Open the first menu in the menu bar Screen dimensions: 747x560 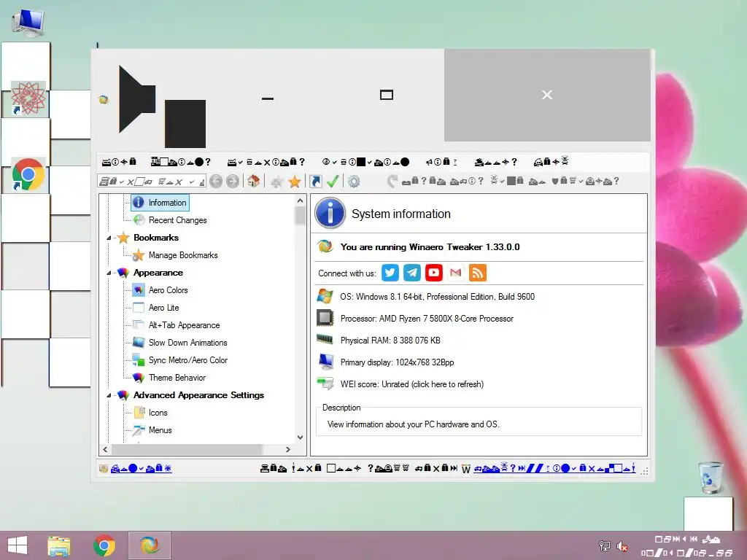pyautogui.click(x=119, y=162)
